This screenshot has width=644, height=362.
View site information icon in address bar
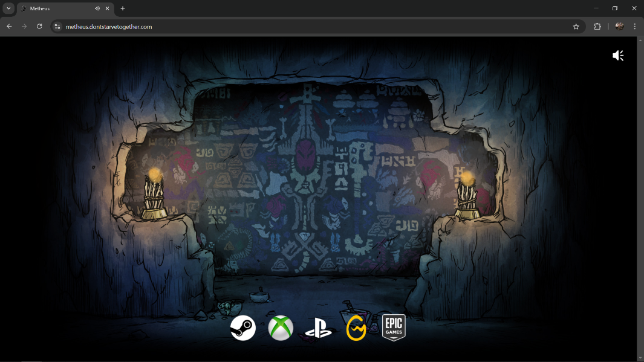[57, 27]
